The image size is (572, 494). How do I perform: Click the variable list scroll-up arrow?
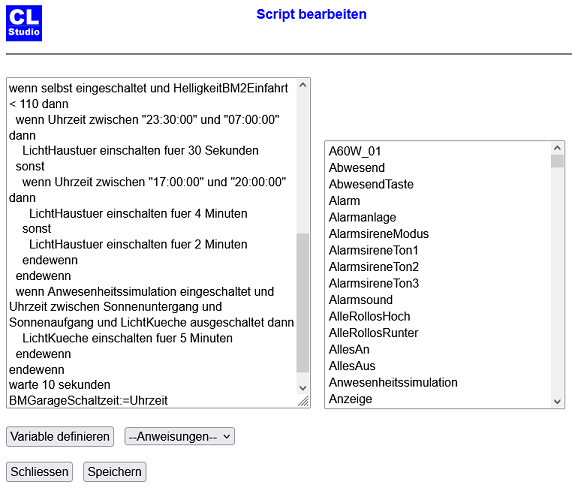[557, 148]
